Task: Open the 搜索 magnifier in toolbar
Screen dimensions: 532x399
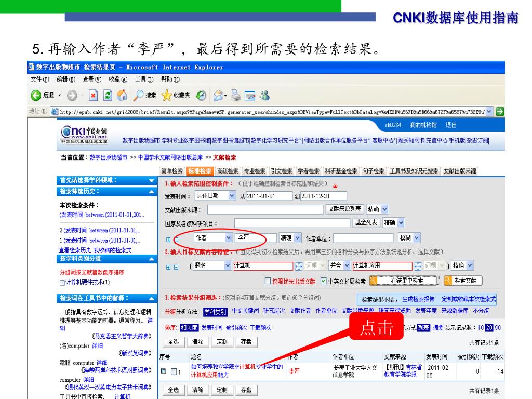Action: tap(138, 96)
